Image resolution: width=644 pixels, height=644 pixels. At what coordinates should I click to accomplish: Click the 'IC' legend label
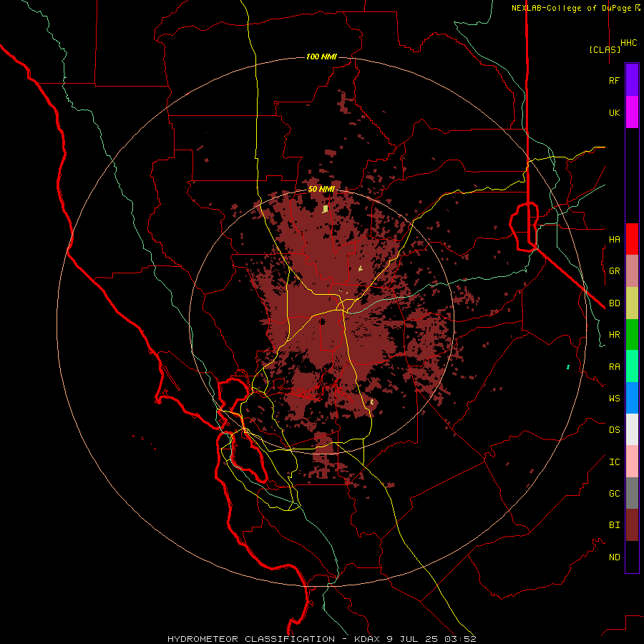614,462
